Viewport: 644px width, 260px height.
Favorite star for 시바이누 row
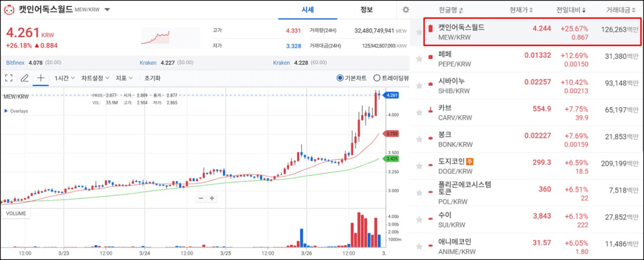(419, 86)
